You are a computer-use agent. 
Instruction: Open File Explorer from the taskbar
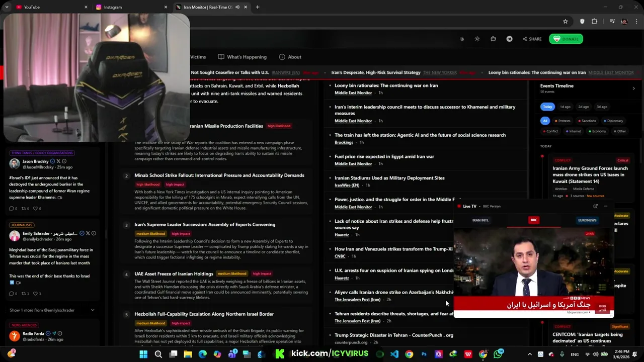pyautogui.click(x=188, y=354)
